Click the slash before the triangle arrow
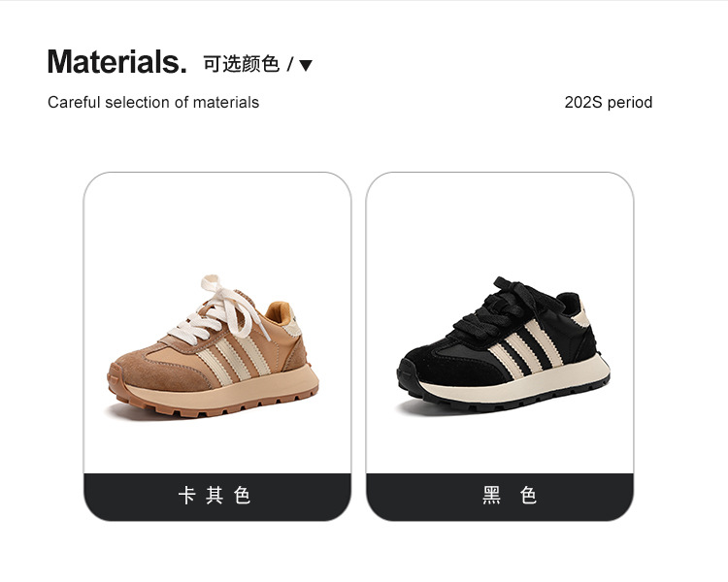Screen dimensions: 728x582 click(x=290, y=64)
